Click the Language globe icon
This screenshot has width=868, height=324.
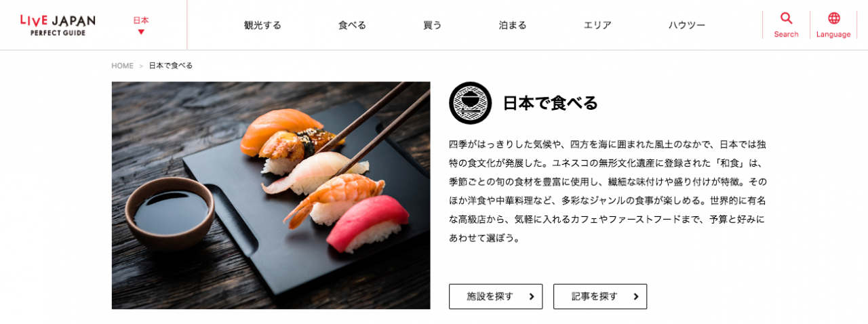click(x=833, y=18)
